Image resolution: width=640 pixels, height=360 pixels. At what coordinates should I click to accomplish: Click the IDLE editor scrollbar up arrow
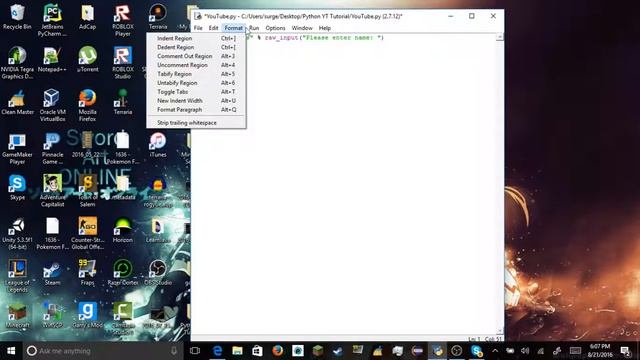(x=500, y=37)
